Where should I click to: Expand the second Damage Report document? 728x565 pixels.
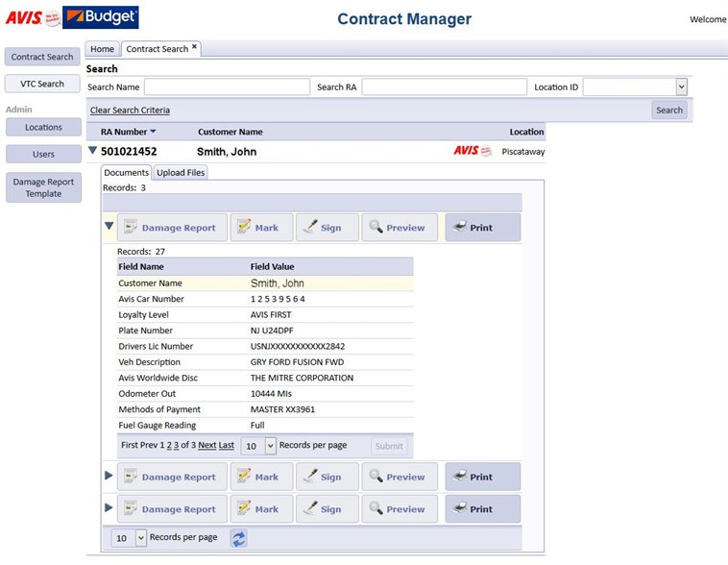(x=109, y=476)
